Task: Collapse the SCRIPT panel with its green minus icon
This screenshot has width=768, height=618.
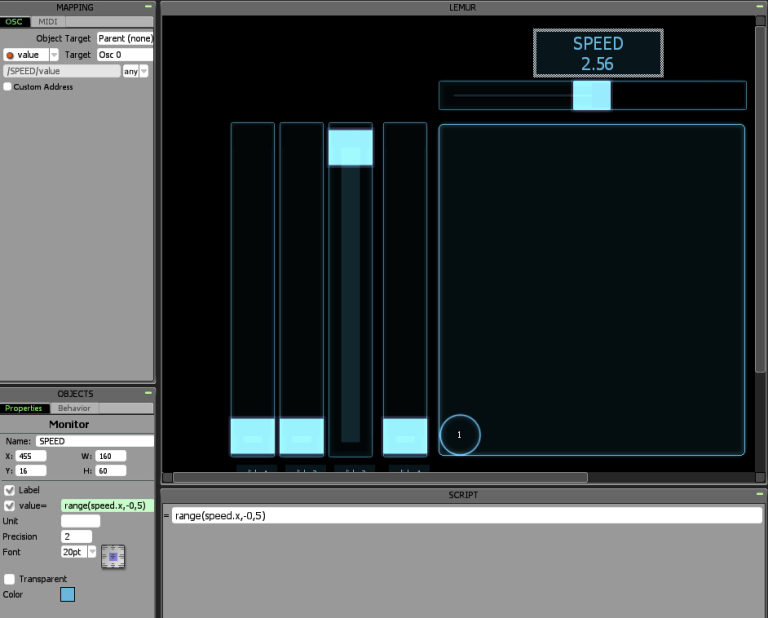Action: tap(760, 495)
